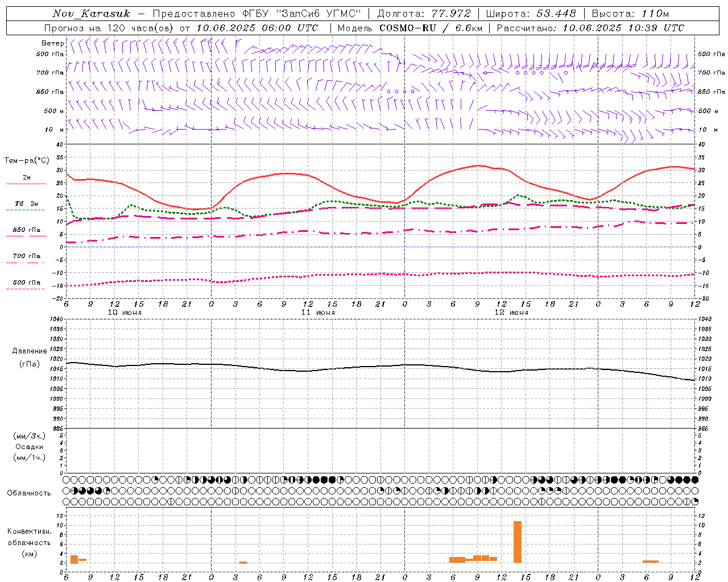Click the 10 м wind level label on left

pyautogui.click(x=54, y=130)
